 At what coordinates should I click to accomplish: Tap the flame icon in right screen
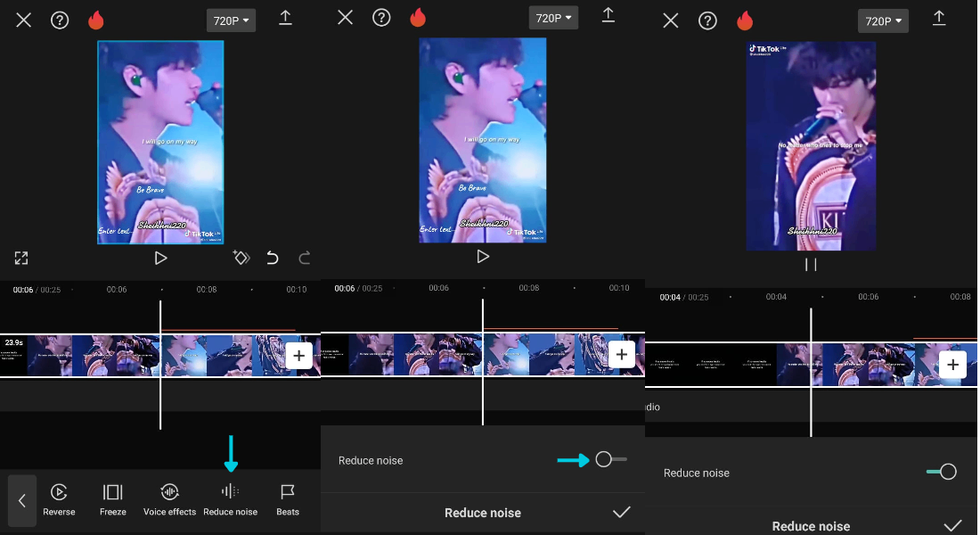point(745,21)
